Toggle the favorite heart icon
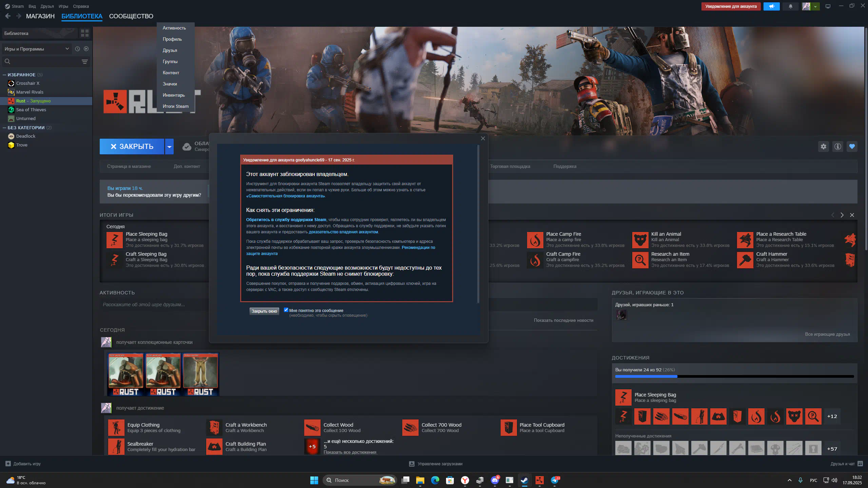Viewport: 868px width, 488px height. pyautogui.click(x=852, y=147)
